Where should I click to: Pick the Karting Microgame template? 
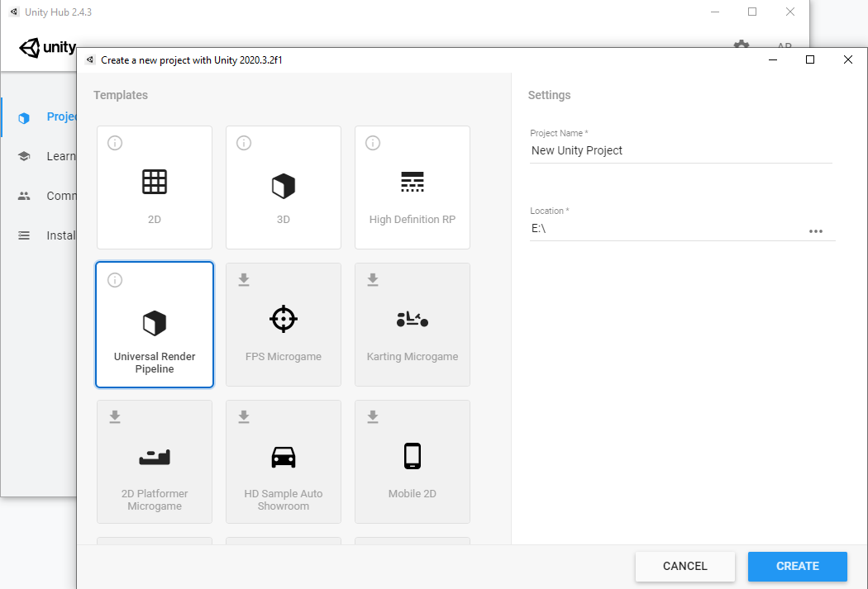point(413,325)
